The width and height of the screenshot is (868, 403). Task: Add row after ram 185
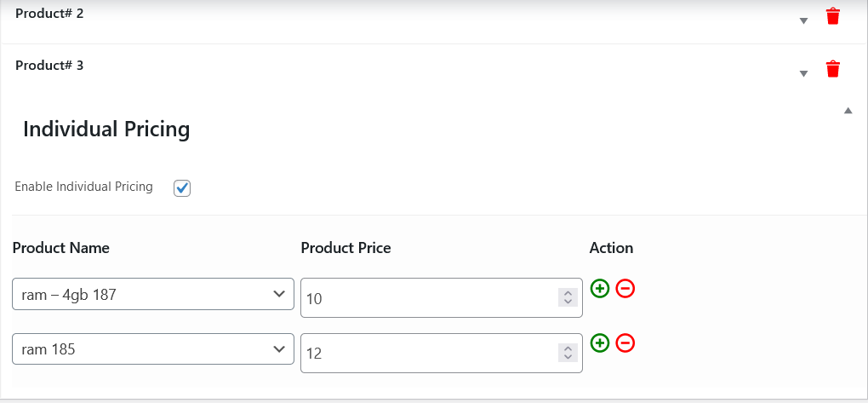[600, 343]
